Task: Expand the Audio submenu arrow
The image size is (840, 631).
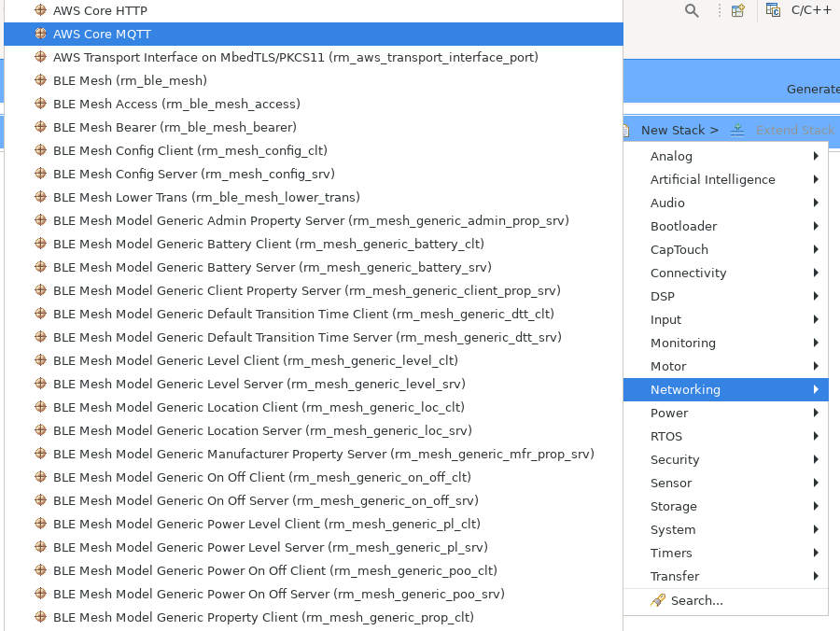Action: click(816, 203)
